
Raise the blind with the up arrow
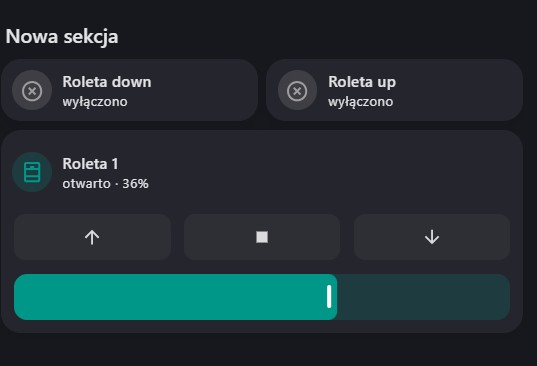click(92, 237)
